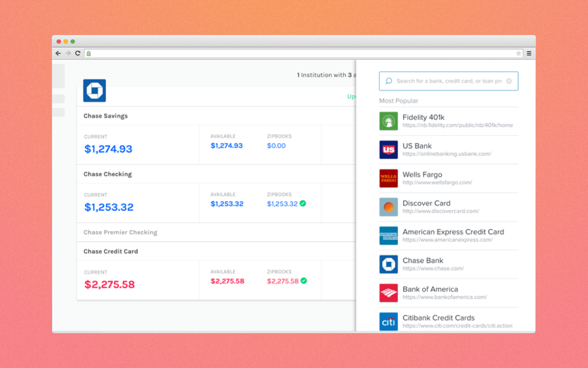Image resolution: width=588 pixels, height=368 pixels.
Task: Select the Discover Card logo
Action: [388, 207]
